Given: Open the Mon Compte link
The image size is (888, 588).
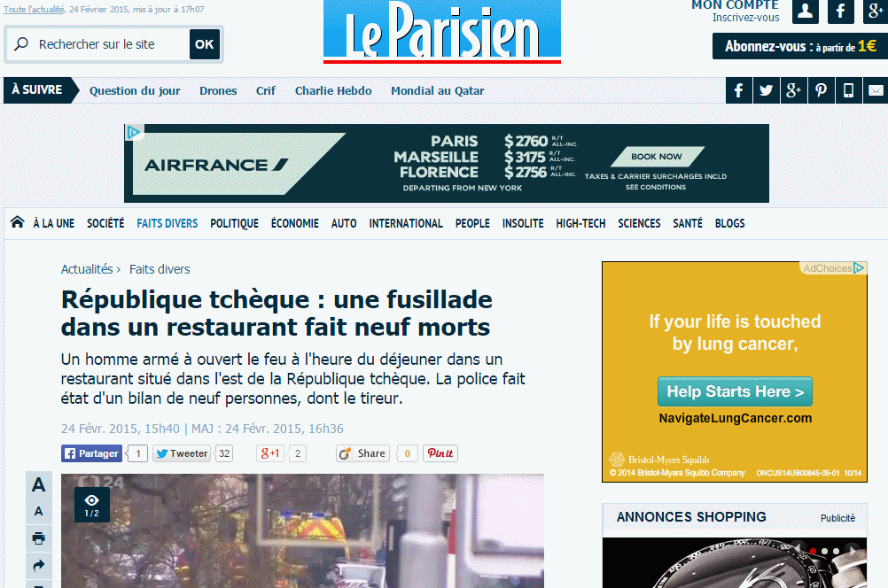Looking at the screenshot, I should coord(735,4).
